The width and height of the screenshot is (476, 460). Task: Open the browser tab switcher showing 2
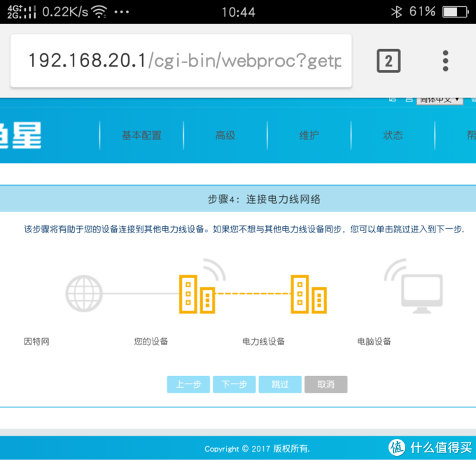388,61
